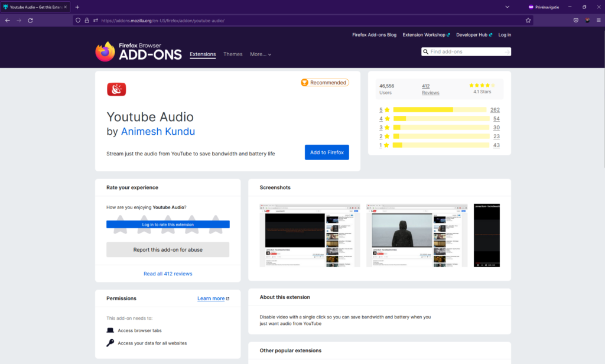The height and width of the screenshot is (364, 605).
Task: Click the page vertical scrollbar
Action: coord(603,99)
